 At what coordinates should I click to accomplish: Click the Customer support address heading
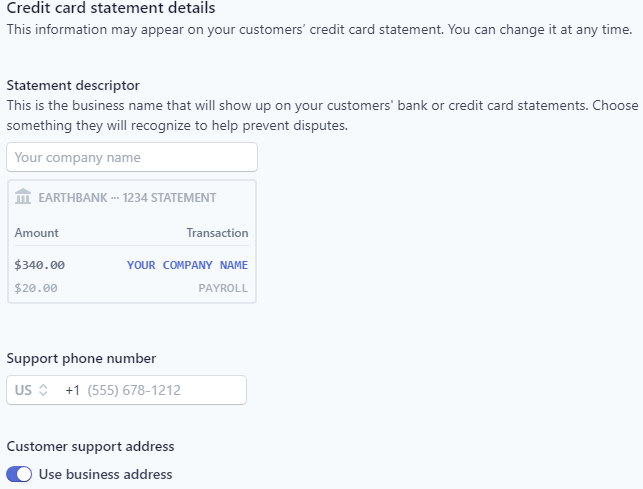pos(90,446)
